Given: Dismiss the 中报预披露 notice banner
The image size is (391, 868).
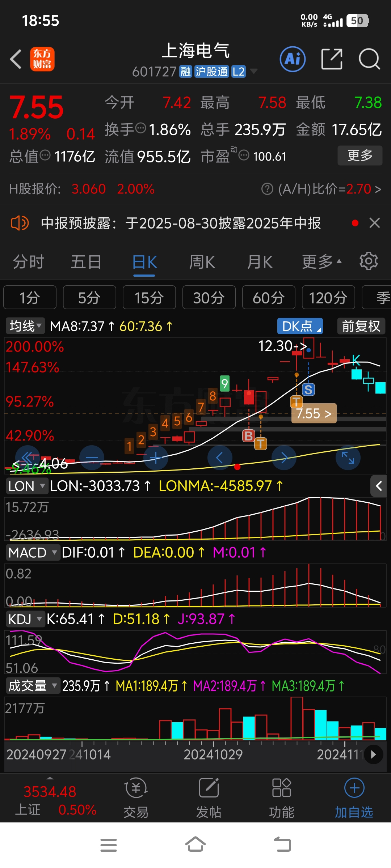Looking at the screenshot, I should tap(375, 223).
